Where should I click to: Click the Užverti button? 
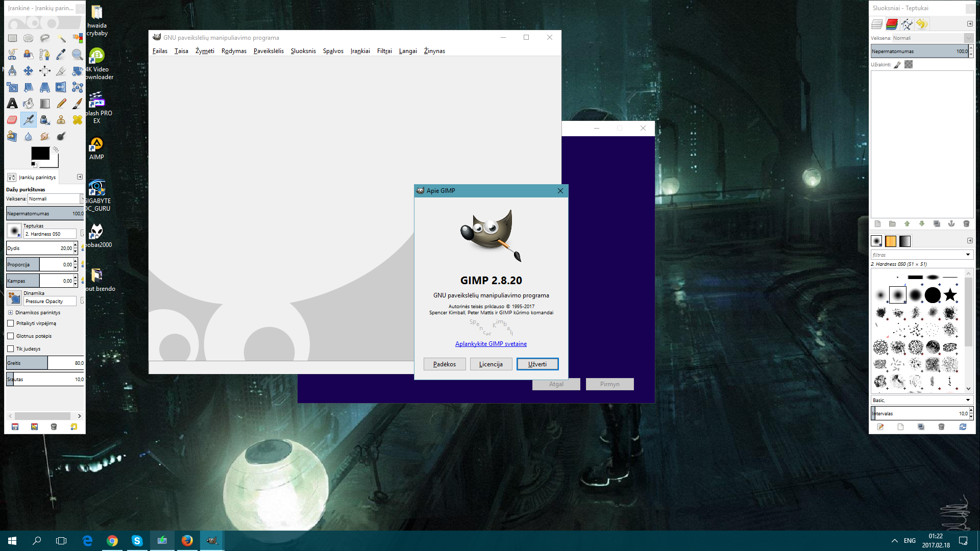point(537,364)
